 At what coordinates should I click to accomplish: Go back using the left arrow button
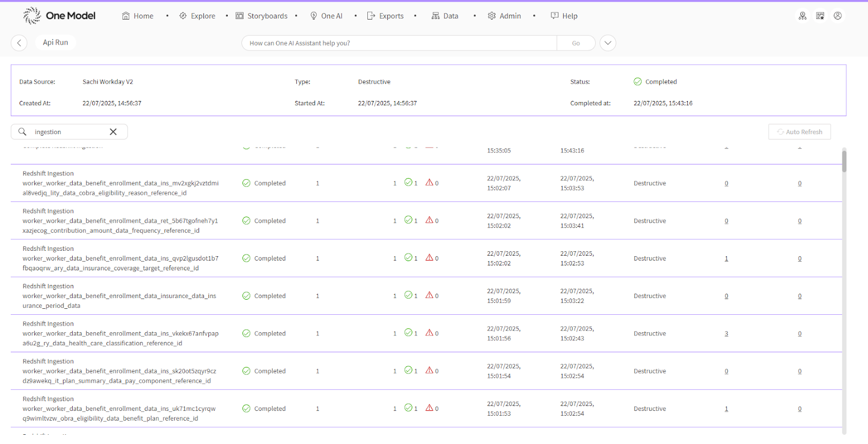tap(19, 43)
